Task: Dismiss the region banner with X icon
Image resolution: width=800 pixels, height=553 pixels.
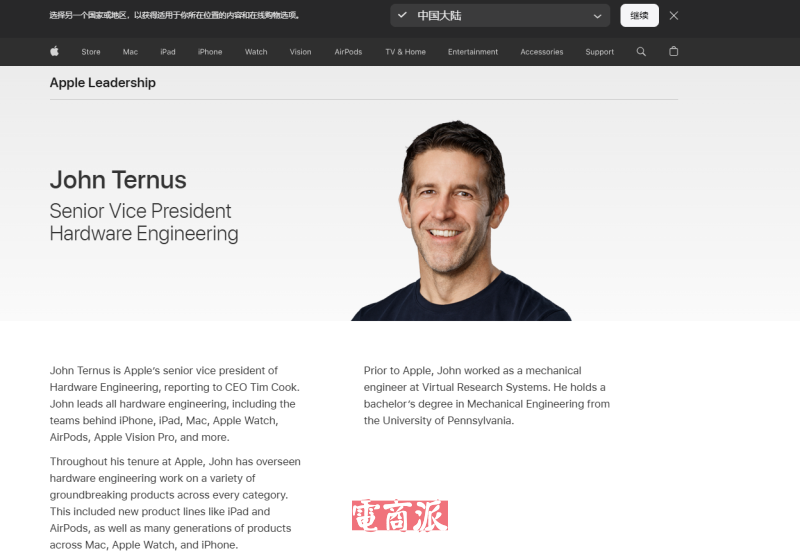Action: [673, 16]
